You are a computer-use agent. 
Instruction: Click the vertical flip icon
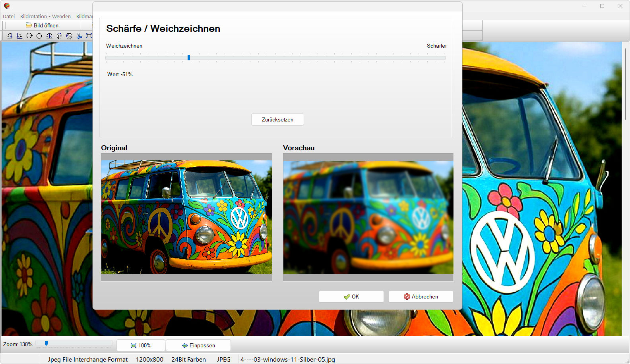click(69, 36)
